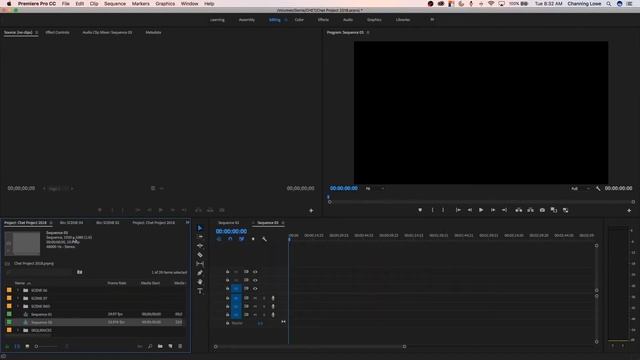Viewport: 640px width, 360px height.
Task: Select the Track Select Forward tool
Action: (x=200, y=237)
